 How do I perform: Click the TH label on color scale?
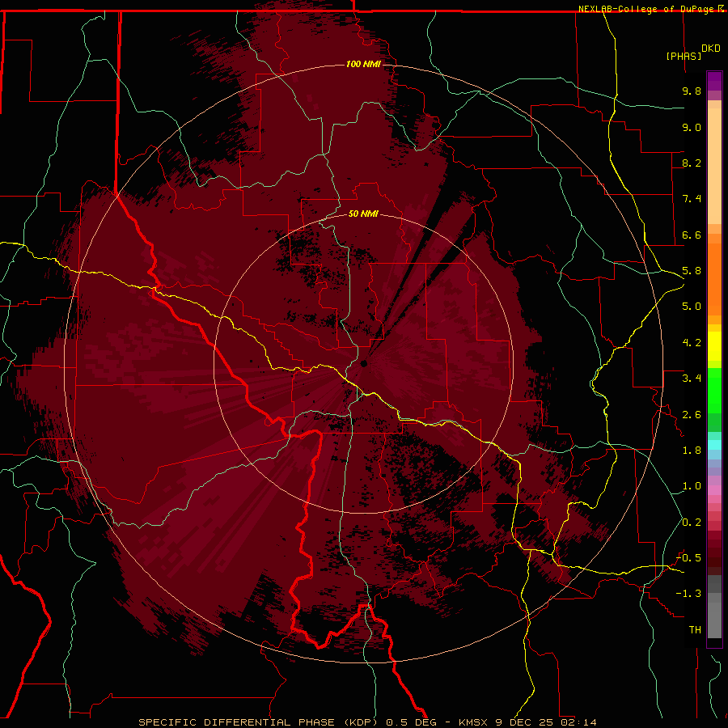(695, 630)
